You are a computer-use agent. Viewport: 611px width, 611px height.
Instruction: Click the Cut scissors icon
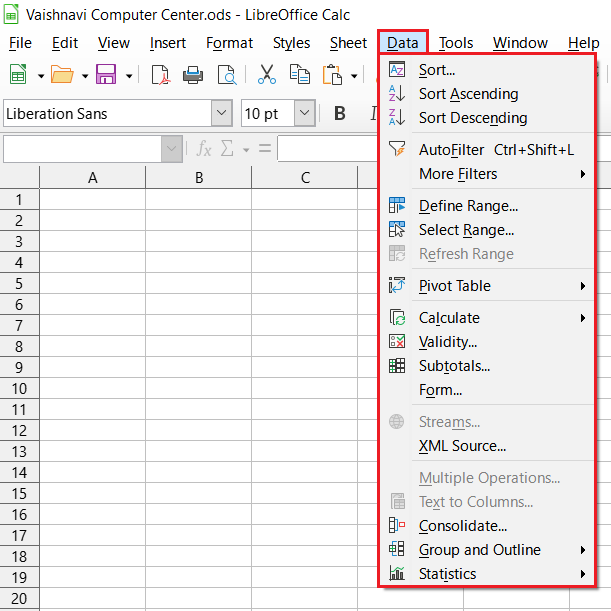click(267, 74)
